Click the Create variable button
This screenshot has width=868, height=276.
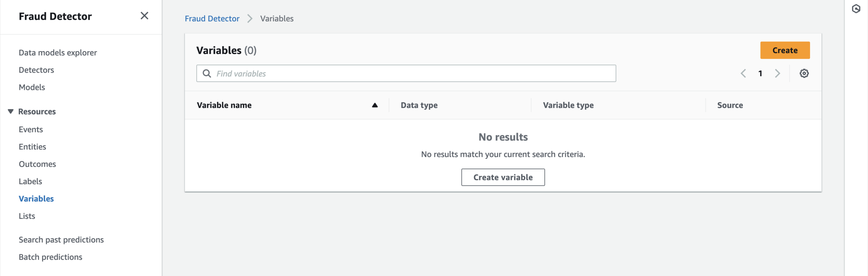503,177
